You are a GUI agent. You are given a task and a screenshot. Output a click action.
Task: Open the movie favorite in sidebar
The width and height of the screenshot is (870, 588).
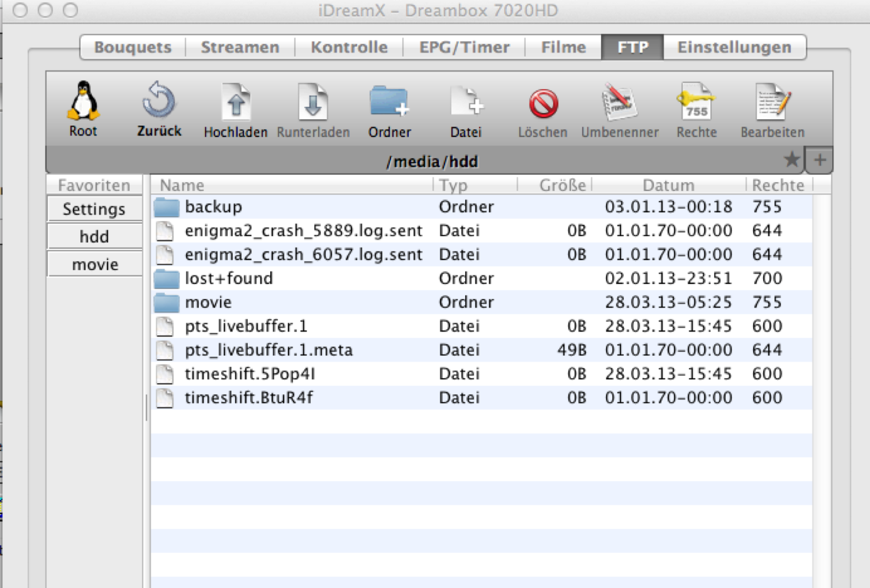95,264
